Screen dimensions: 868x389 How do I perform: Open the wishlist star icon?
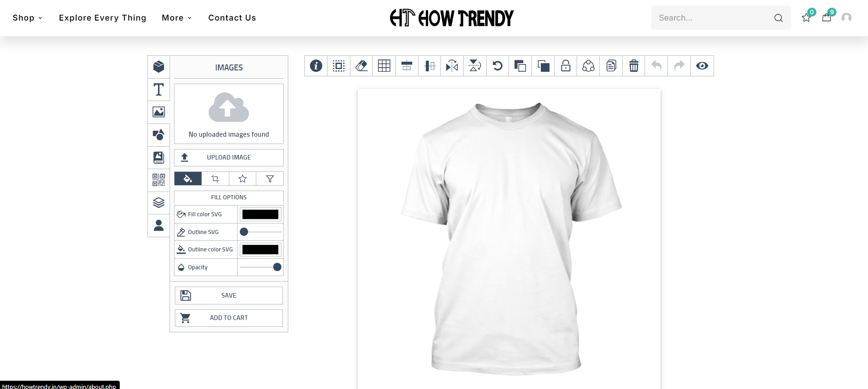click(x=806, y=18)
